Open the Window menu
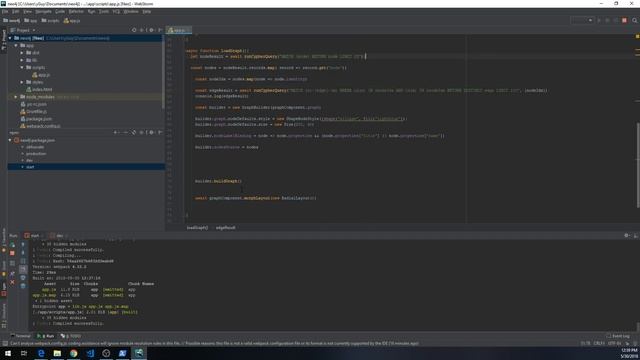The image size is (640, 360). click(131, 11)
